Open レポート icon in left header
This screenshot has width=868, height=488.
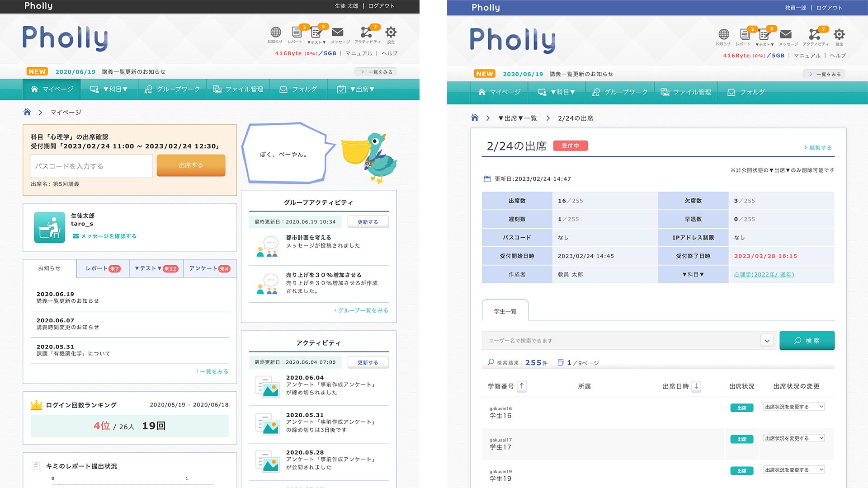tap(296, 33)
